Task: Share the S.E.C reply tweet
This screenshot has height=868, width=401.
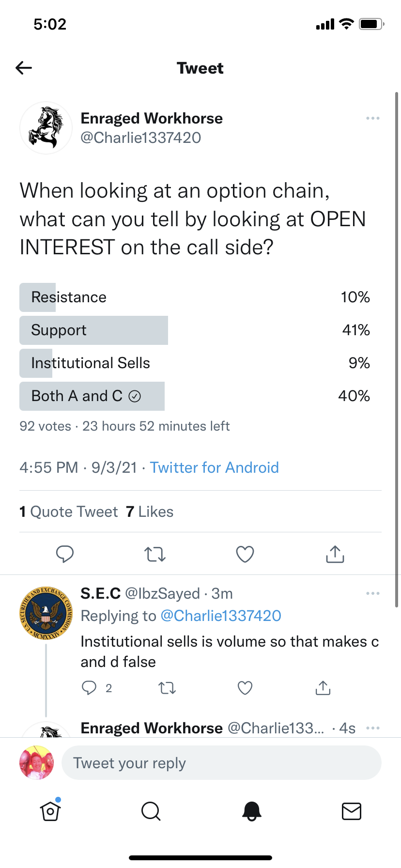Action: point(323,688)
